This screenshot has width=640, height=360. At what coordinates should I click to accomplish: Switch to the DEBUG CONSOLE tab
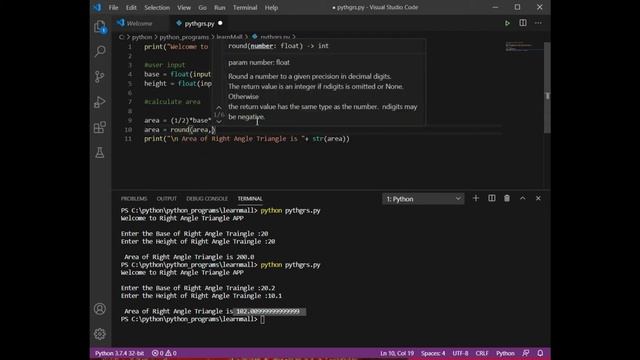point(207,198)
